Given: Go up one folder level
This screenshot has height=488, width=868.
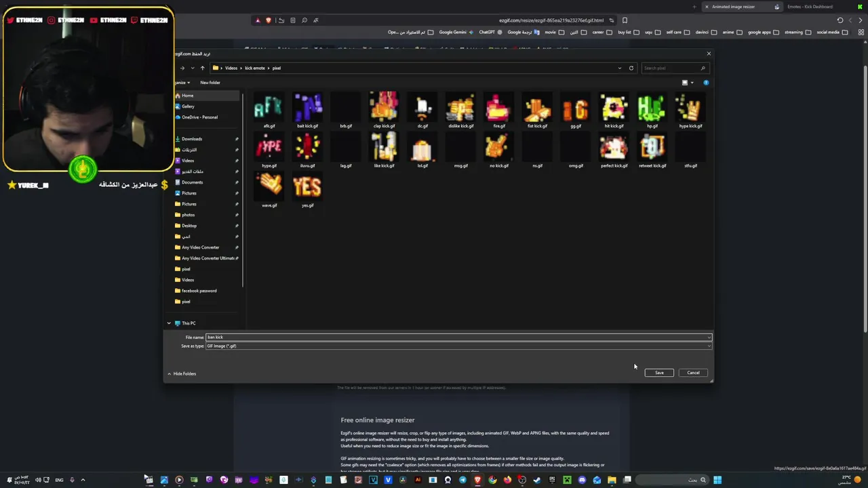Looking at the screenshot, I should click(202, 68).
